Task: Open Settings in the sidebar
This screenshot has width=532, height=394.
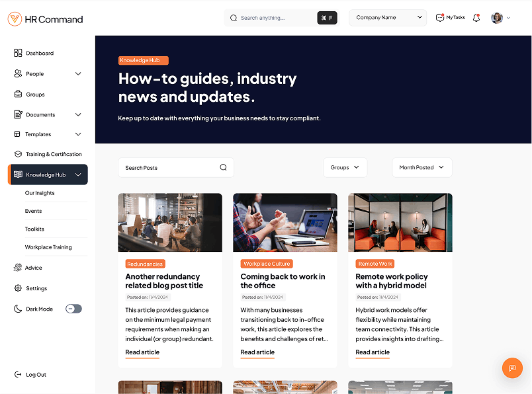Action: tap(36, 288)
